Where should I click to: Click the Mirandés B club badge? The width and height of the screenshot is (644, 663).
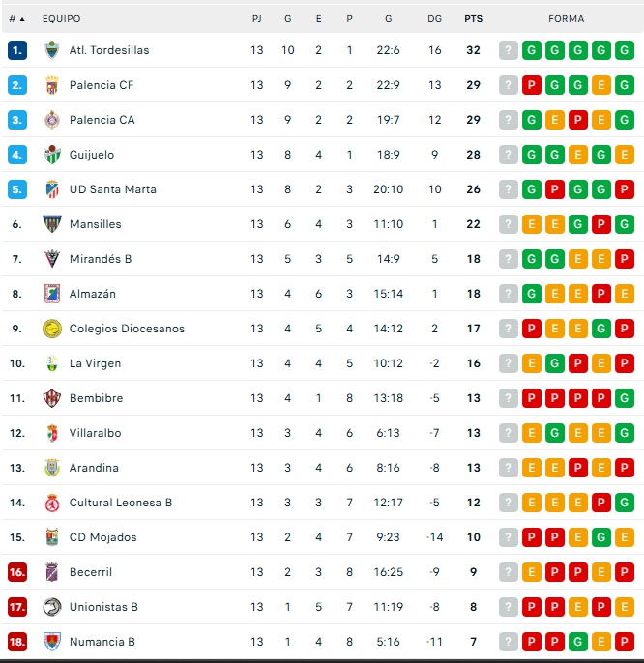coord(52,259)
